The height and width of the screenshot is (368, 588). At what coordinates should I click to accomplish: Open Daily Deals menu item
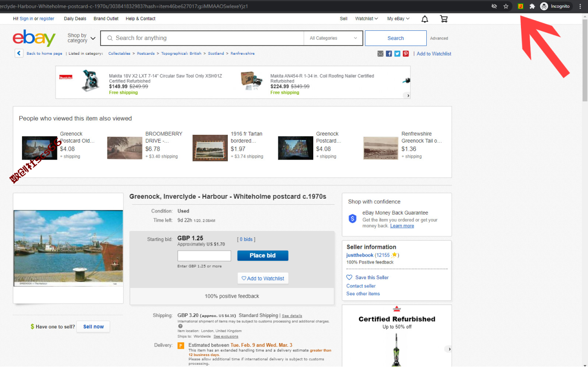pyautogui.click(x=75, y=19)
